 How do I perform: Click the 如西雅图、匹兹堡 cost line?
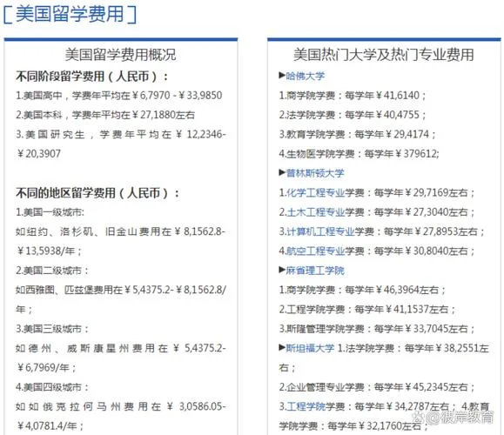121,299
